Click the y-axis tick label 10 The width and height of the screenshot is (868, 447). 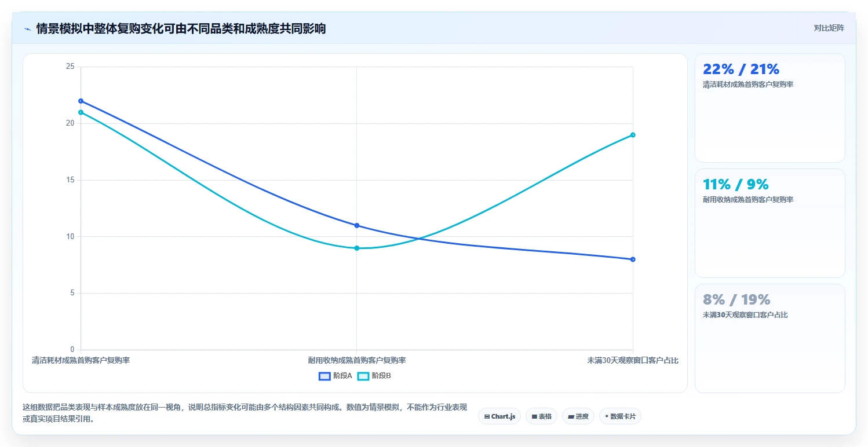click(x=70, y=236)
